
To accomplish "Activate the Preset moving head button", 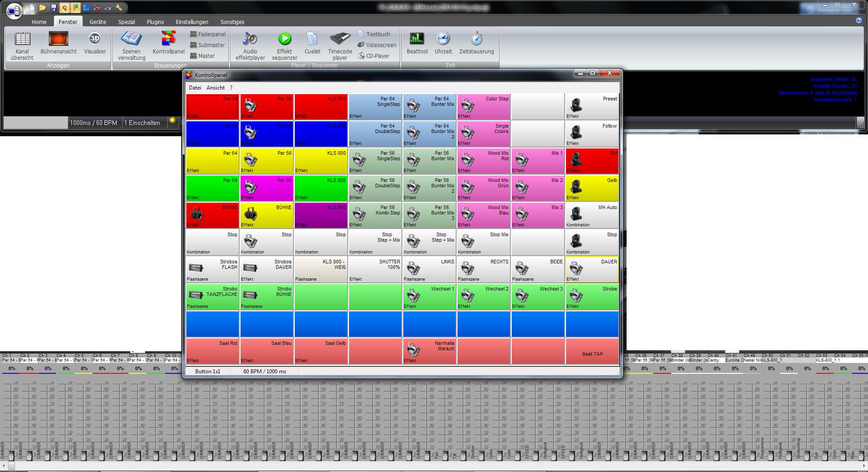I will [592, 106].
